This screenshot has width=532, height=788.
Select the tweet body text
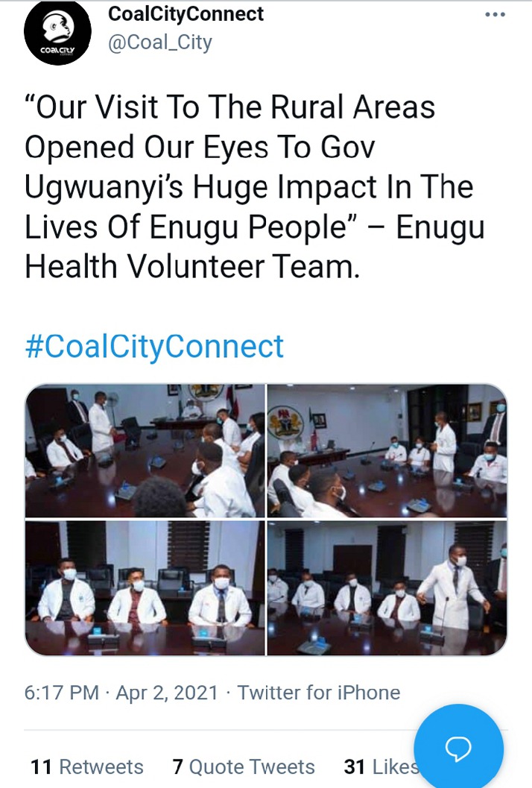[x=255, y=187]
